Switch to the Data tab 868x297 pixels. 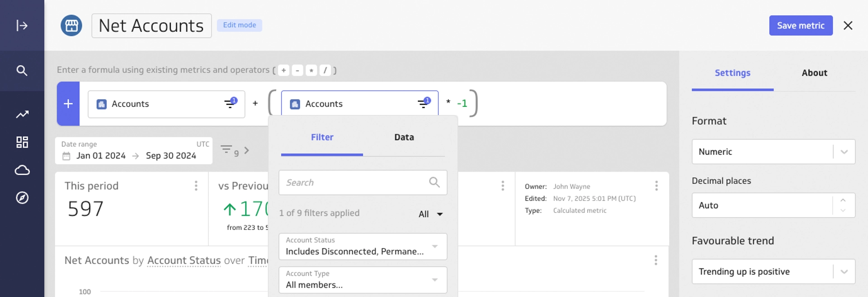(404, 137)
